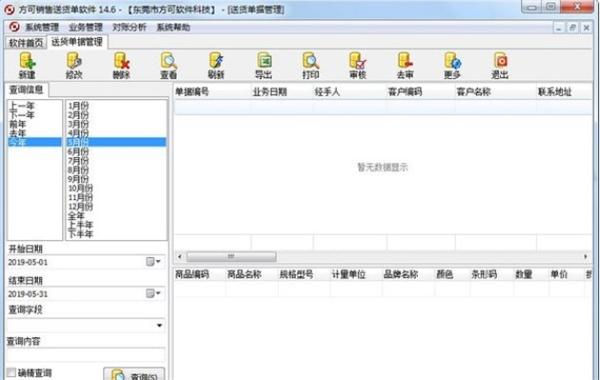Open the 对账分析 menu
Image resolution: width=600 pixels, height=380 pixels.
coord(129,27)
